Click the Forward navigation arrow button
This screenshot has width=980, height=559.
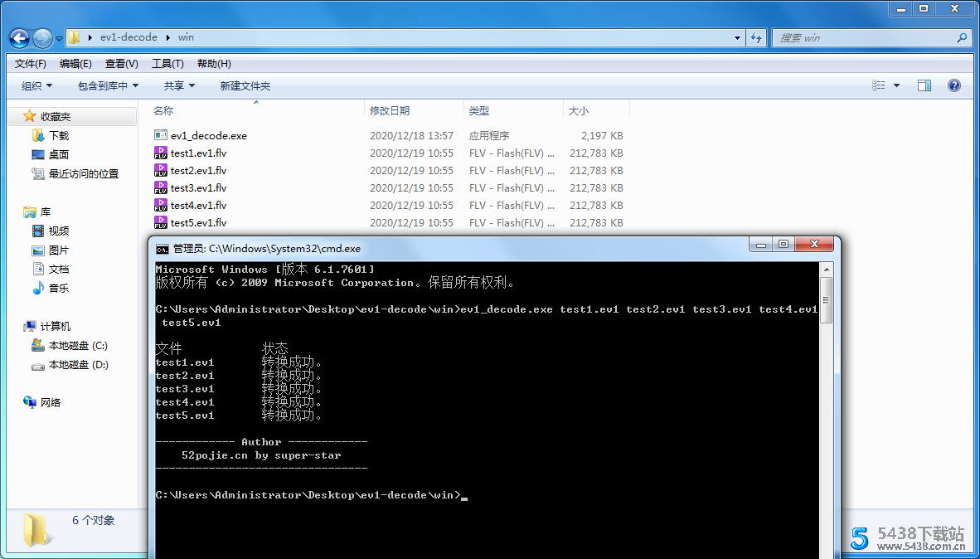[x=42, y=37]
